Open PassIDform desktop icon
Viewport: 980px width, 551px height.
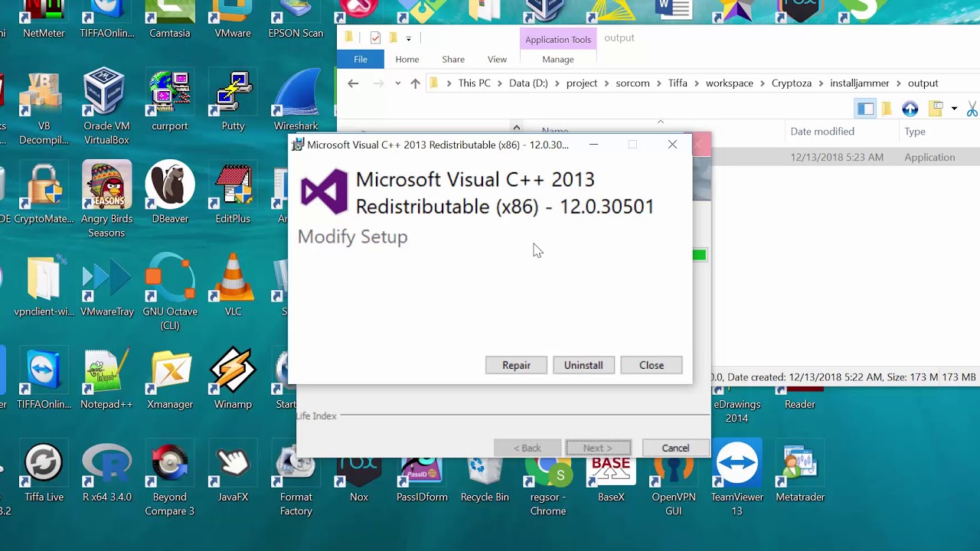click(x=422, y=478)
